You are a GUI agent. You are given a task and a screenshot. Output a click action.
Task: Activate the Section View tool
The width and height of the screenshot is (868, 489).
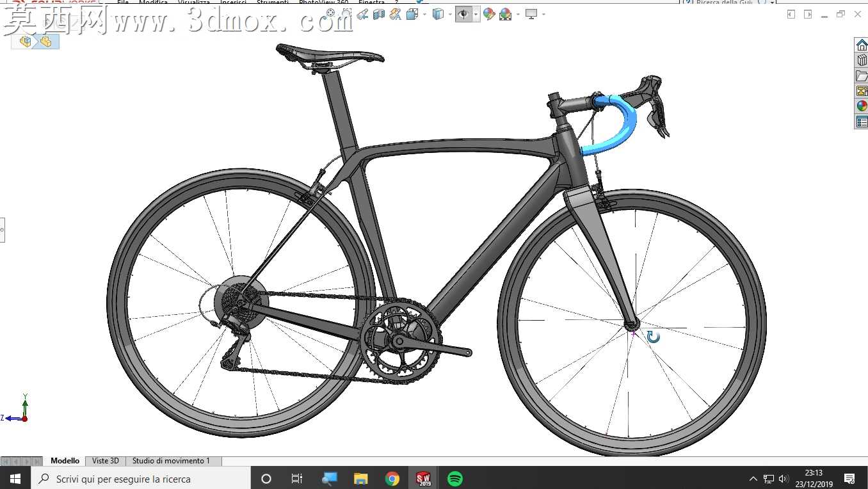coord(379,14)
